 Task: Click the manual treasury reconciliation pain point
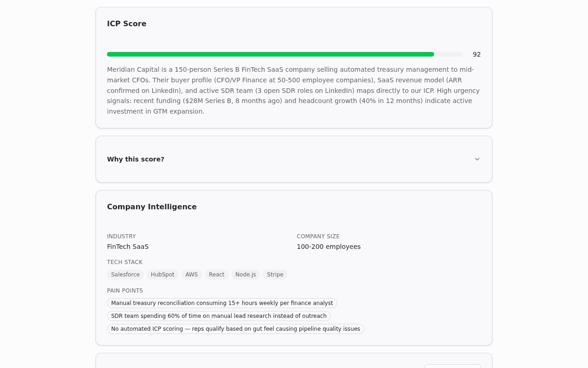pos(222,303)
